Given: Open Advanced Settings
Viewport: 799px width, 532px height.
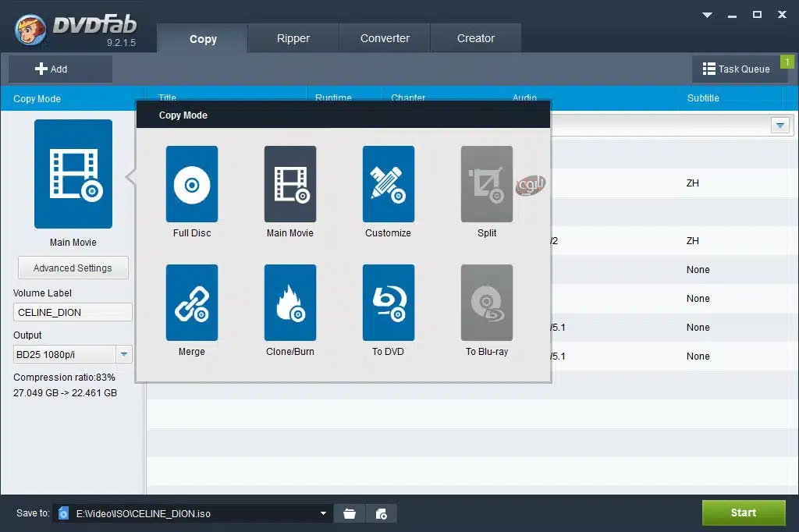Looking at the screenshot, I should pyautogui.click(x=73, y=268).
